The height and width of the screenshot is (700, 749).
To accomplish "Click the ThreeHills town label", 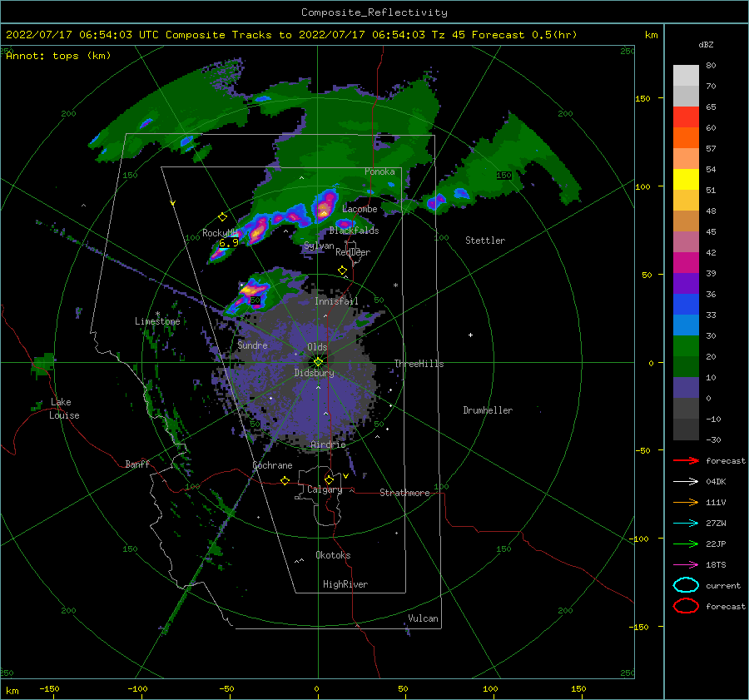I will point(419,364).
